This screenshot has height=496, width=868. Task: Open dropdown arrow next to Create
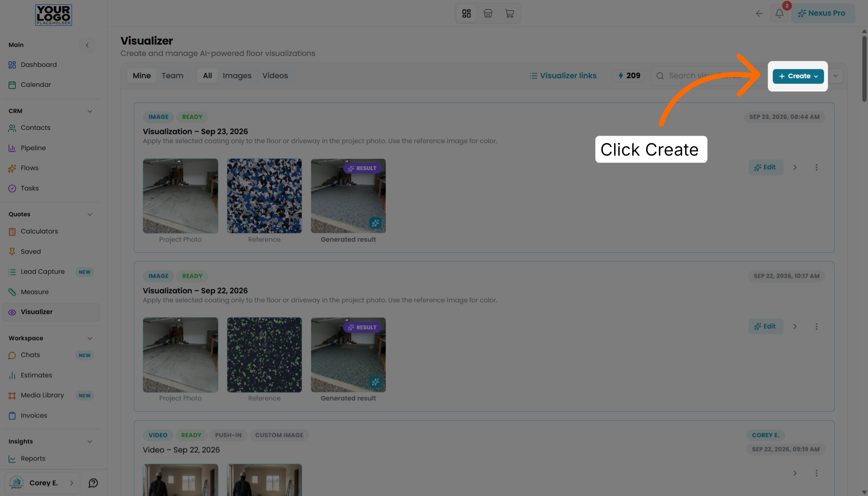click(836, 76)
